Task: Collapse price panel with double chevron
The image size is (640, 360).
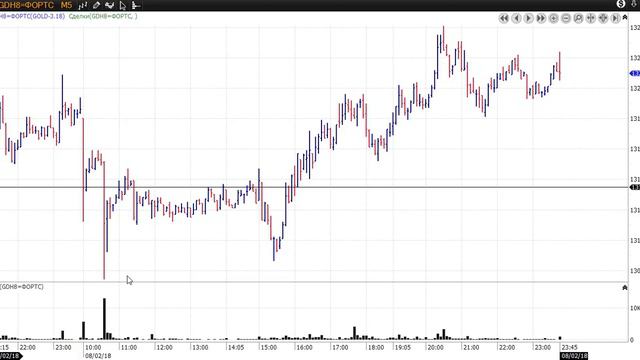Action: [625, 17]
